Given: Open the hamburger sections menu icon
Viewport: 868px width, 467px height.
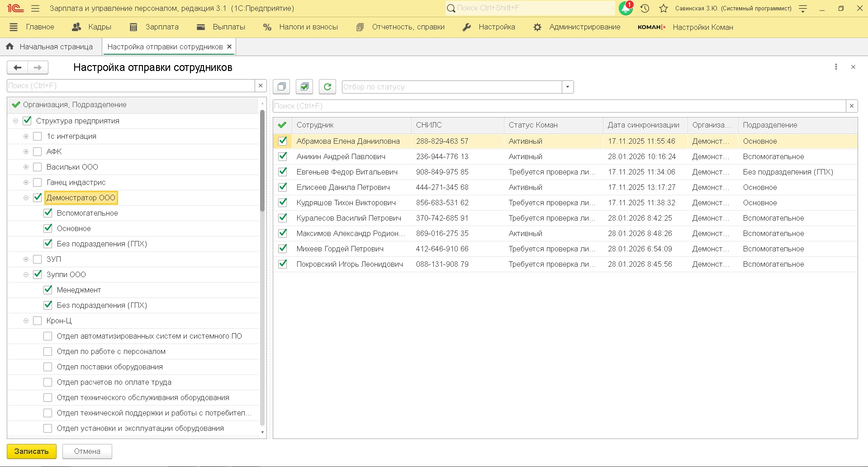Looking at the screenshot, I should pyautogui.click(x=35, y=8).
